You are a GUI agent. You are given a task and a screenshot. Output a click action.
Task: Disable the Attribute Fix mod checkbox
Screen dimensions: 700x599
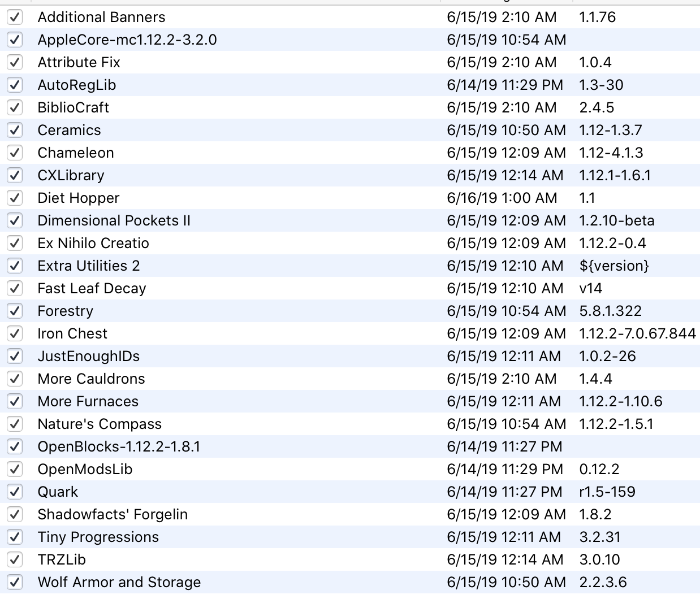click(x=15, y=62)
